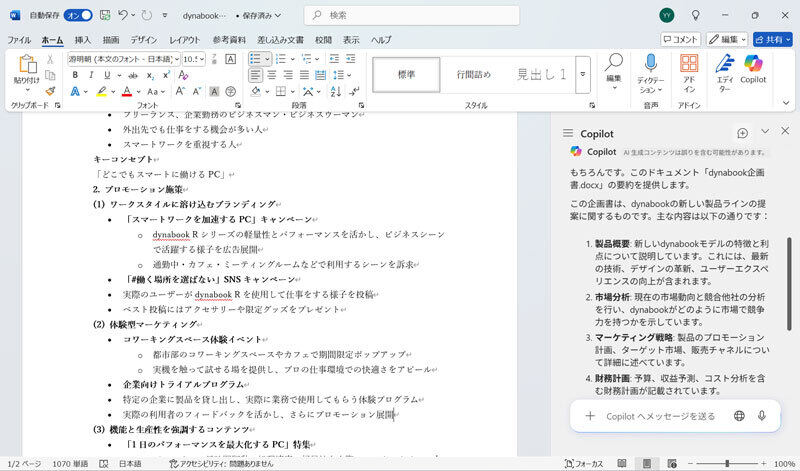The height and width of the screenshot is (471, 800).
Task: Open the Quick Access Toolbar customize arrow
Action: [x=165, y=15]
